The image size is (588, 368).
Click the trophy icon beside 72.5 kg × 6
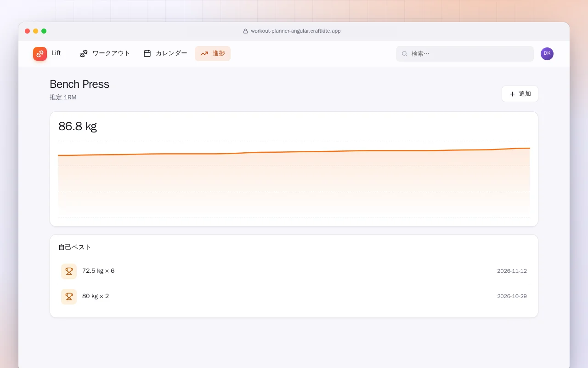click(69, 271)
